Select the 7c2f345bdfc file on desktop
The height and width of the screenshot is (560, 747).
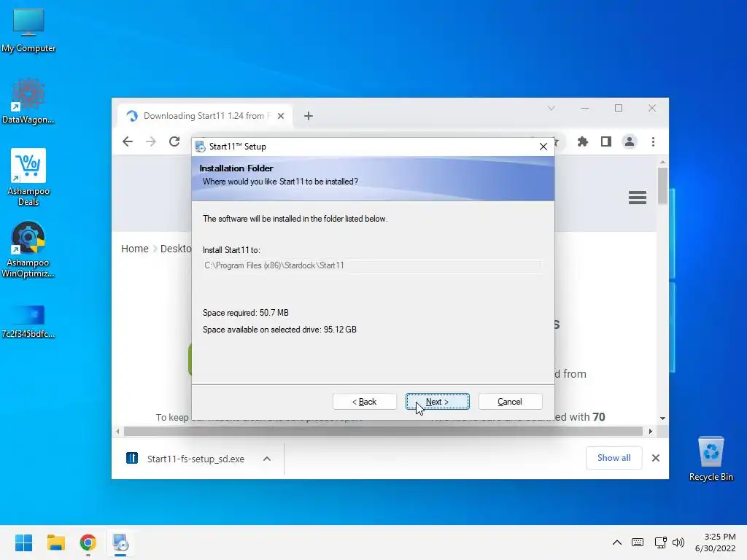click(x=28, y=322)
